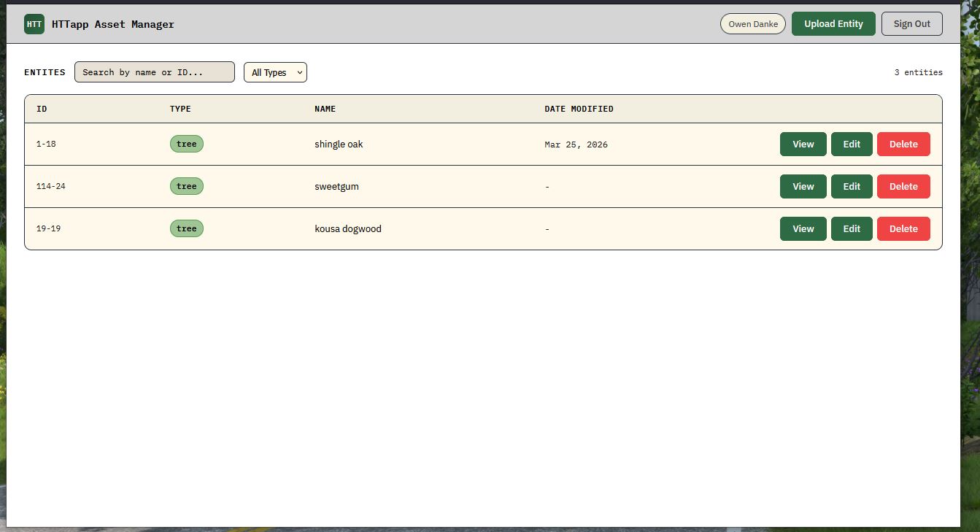Click the Date Modified column header
Image resolution: width=980 pixels, height=532 pixels.
(x=579, y=109)
